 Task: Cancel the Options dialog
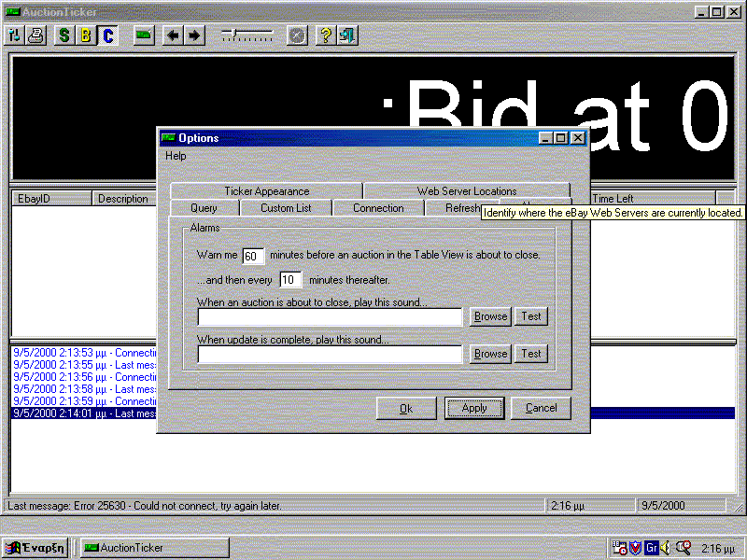(x=541, y=408)
